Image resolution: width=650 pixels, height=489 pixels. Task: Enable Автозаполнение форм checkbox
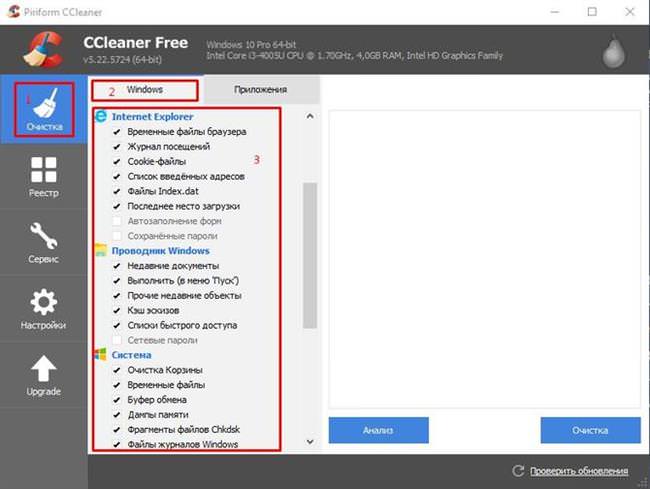117,221
